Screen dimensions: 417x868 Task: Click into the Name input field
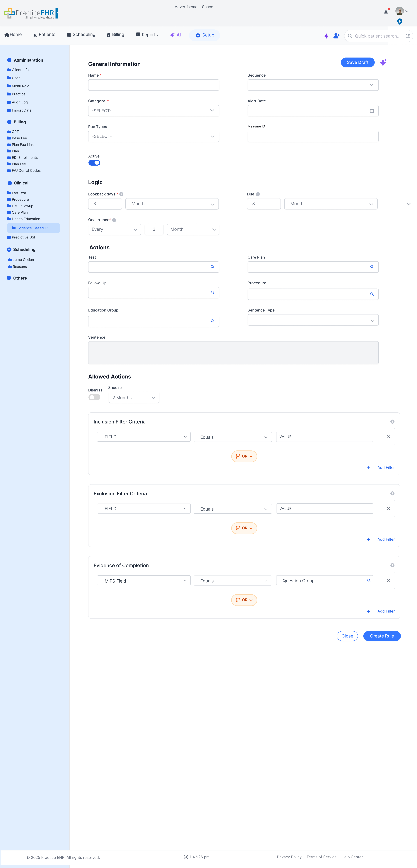pos(153,85)
